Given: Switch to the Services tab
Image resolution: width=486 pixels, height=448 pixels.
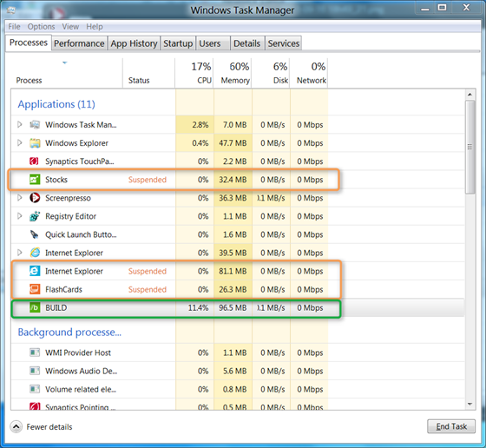Looking at the screenshot, I should (x=284, y=43).
